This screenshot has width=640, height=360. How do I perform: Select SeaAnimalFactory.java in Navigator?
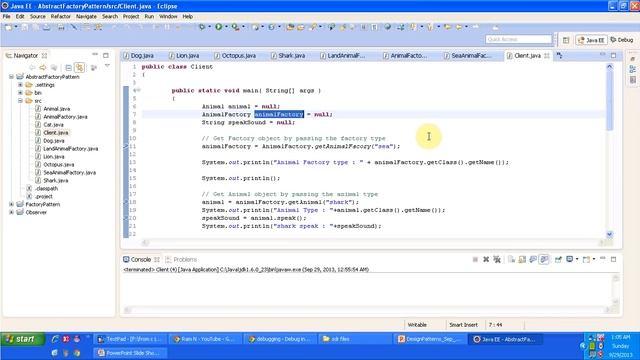[69, 173]
